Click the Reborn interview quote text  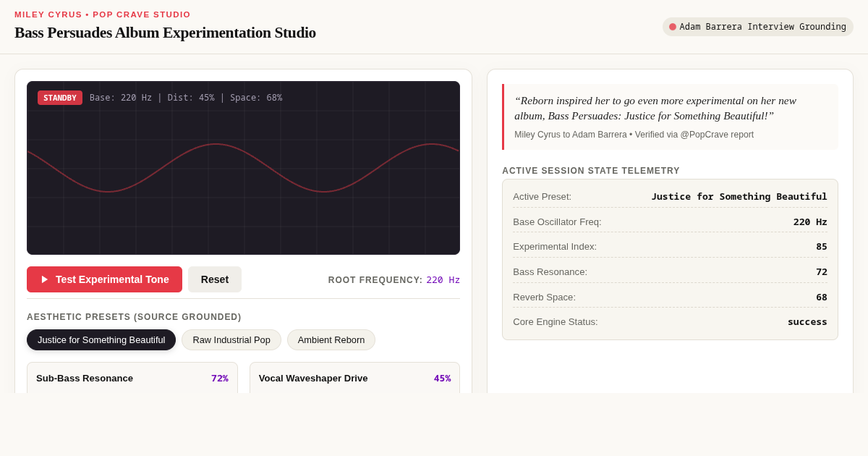coord(655,108)
